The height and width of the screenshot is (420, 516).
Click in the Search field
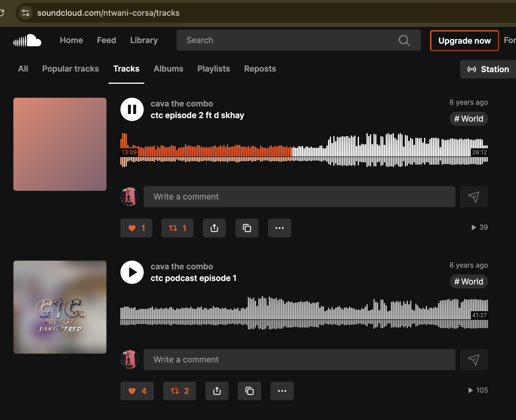299,40
